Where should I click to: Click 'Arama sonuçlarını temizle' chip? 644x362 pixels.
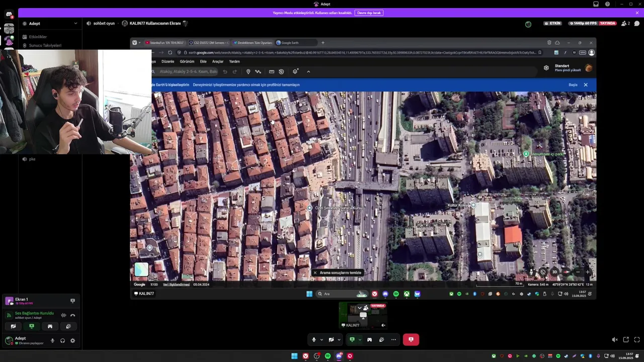point(338,273)
